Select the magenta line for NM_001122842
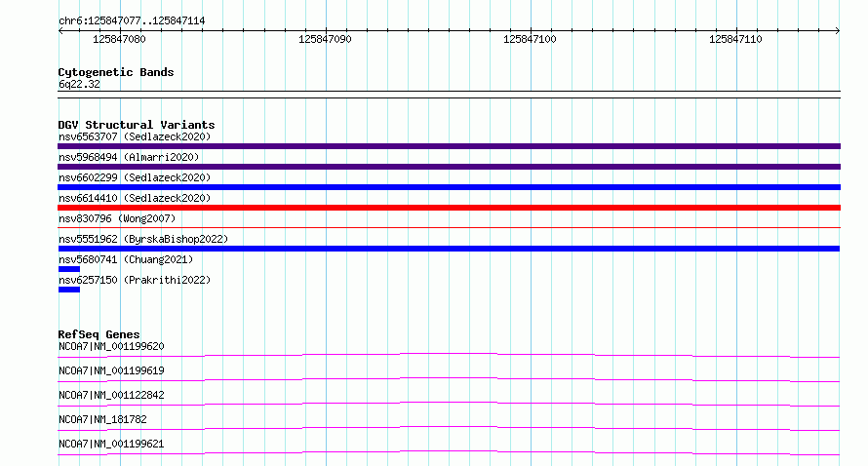 (449, 404)
